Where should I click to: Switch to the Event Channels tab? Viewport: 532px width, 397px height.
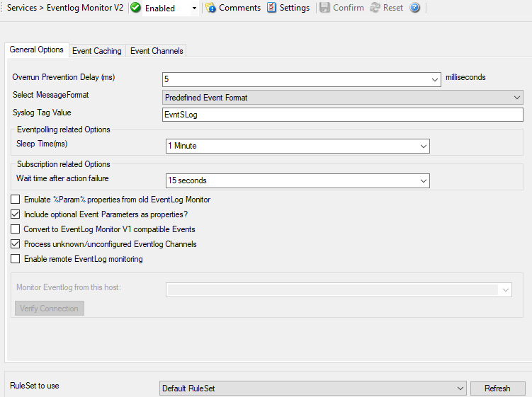coord(157,51)
